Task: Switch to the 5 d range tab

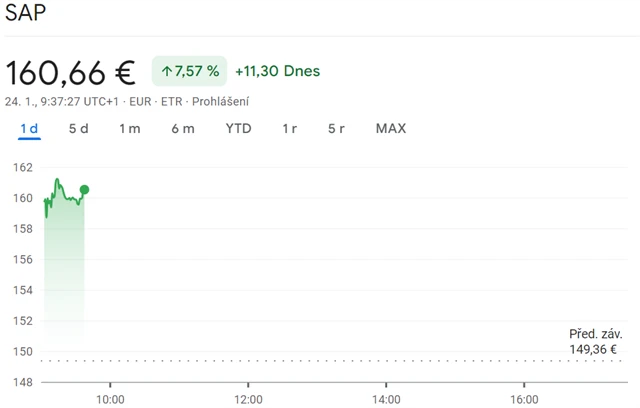Action: click(x=79, y=129)
